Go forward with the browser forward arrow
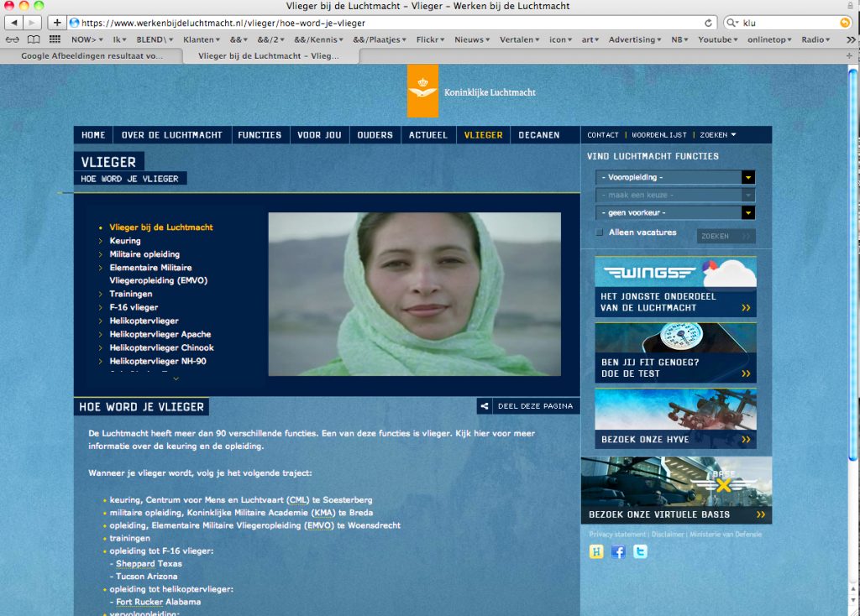Image resolution: width=860 pixels, height=616 pixels. [x=32, y=23]
